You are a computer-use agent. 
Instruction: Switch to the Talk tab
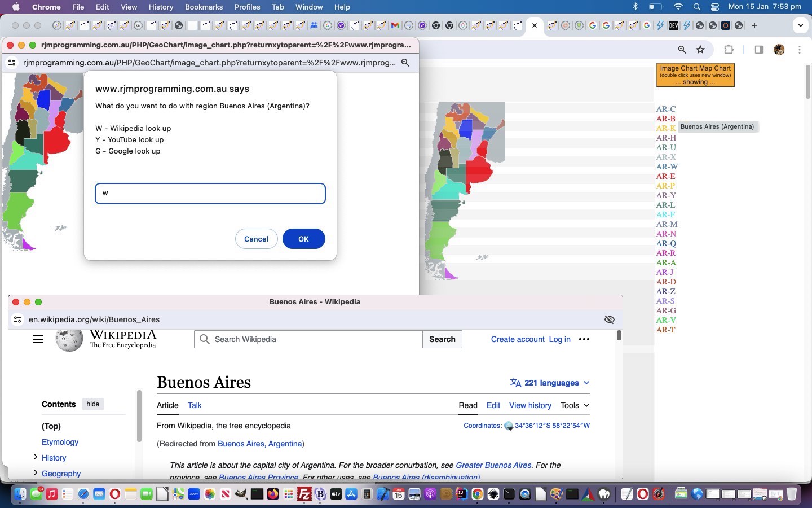click(195, 405)
